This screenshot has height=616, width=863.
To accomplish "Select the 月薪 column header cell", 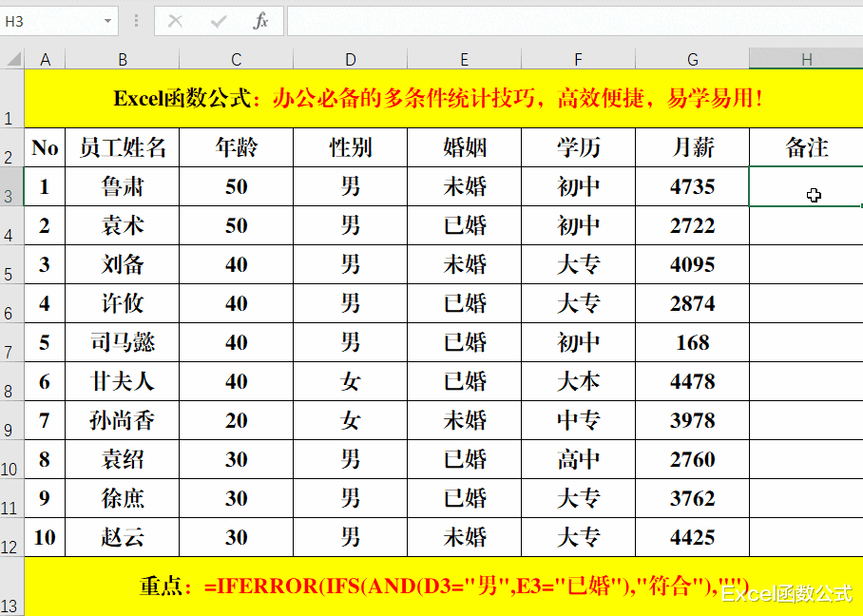I will click(x=692, y=147).
